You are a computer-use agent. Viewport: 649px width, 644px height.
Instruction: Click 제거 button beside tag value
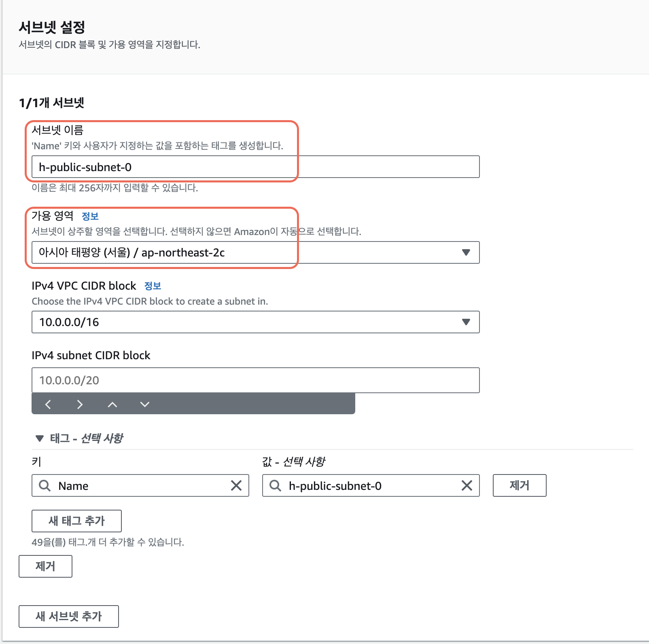(x=520, y=485)
